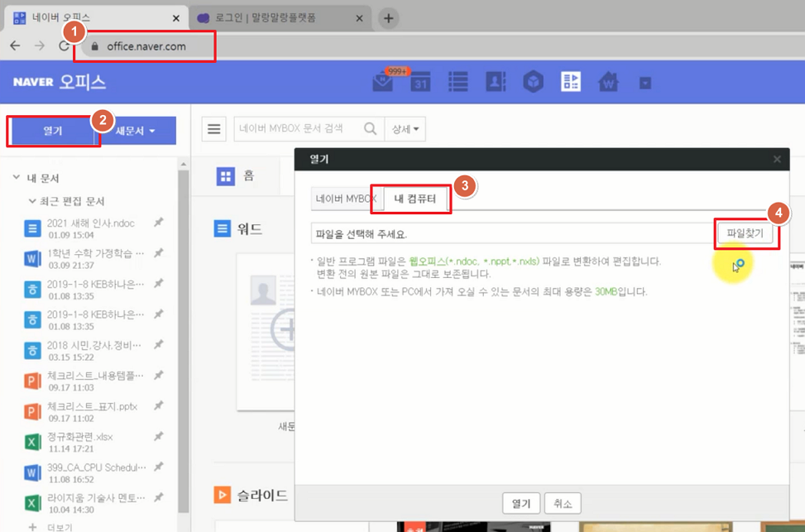
Task: Switch to 로그인 | 말랑말랑플랫폼 browser tab
Action: coord(280,18)
